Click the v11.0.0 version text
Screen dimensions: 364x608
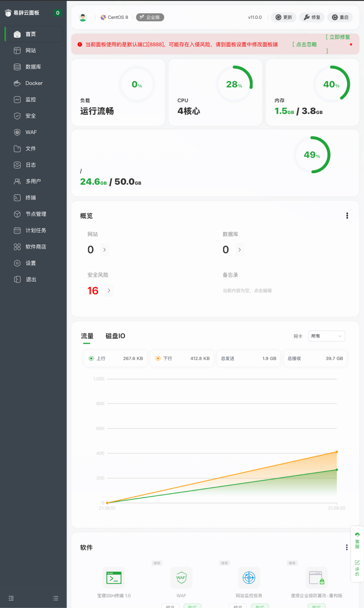click(255, 18)
